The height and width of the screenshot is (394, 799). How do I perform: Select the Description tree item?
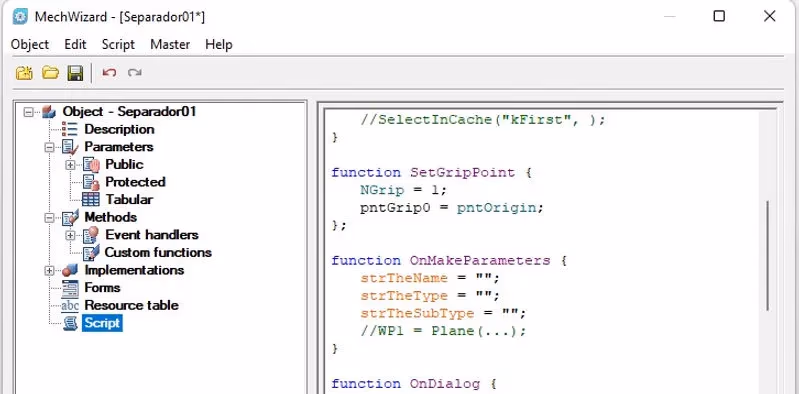(119, 129)
